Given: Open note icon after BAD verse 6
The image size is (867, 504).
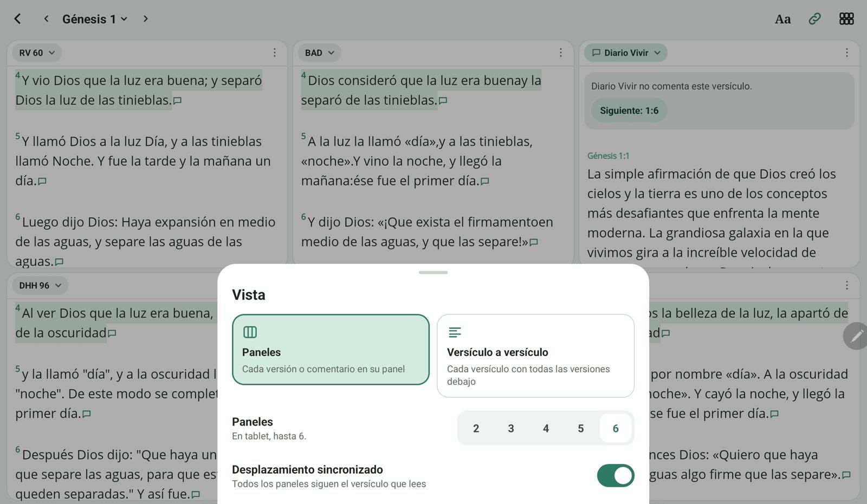Looking at the screenshot, I should [x=534, y=242].
